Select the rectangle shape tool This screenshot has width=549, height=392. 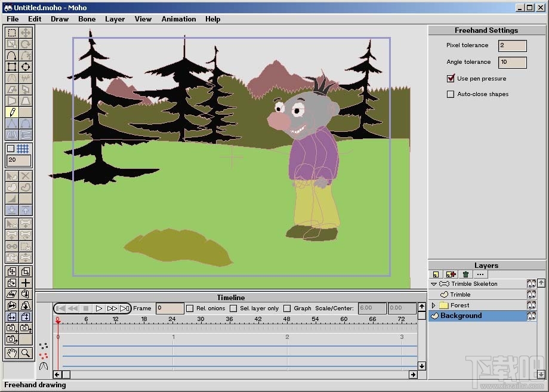point(12,67)
